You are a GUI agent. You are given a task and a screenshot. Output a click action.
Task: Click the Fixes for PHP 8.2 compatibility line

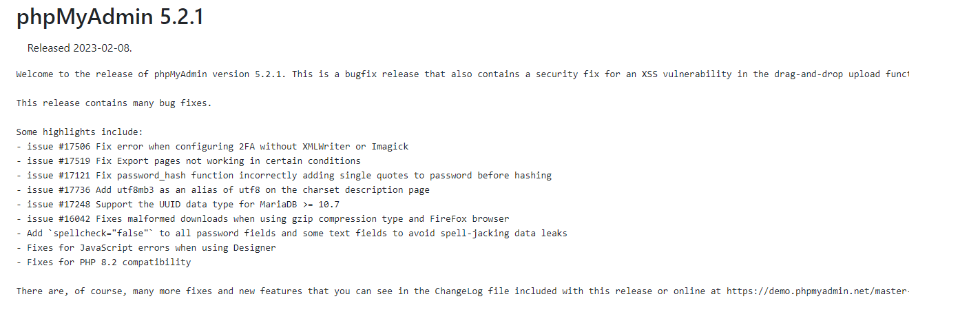(x=103, y=262)
